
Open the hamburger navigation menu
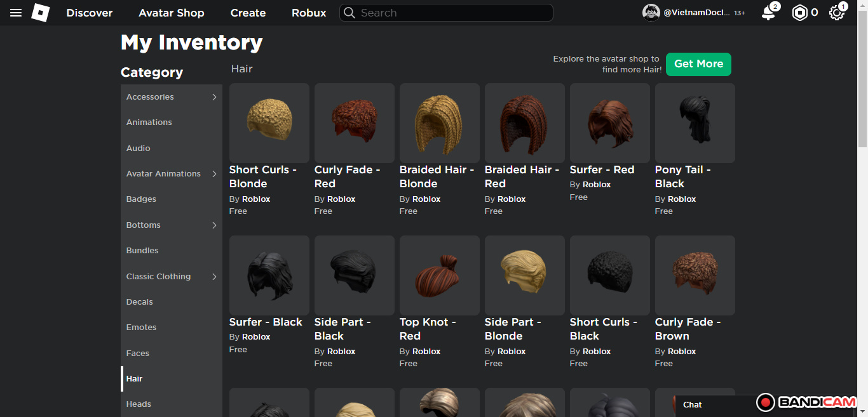tap(16, 13)
